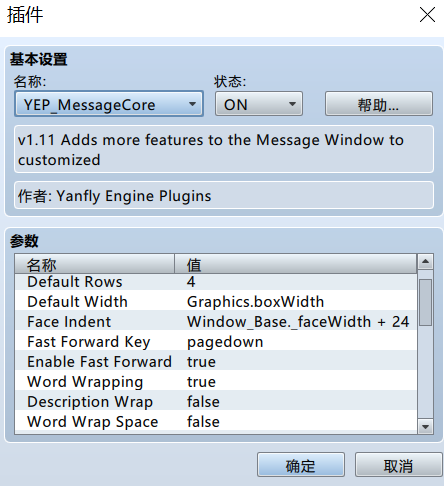Viewport: 444px width, 486px height.
Task: Click the Window_Base._faceWidth + 24 value
Action: pos(298,322)
